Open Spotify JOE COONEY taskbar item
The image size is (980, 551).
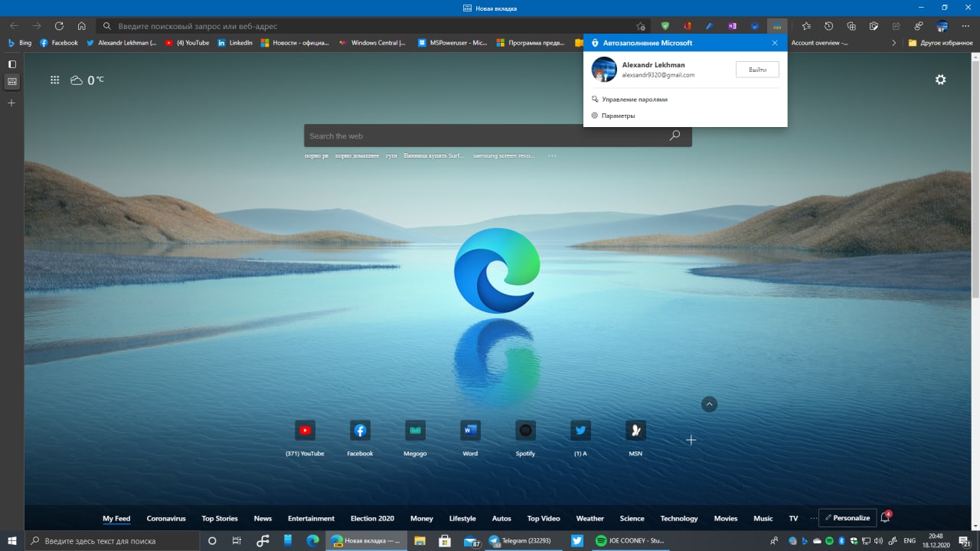click(631, 541)
